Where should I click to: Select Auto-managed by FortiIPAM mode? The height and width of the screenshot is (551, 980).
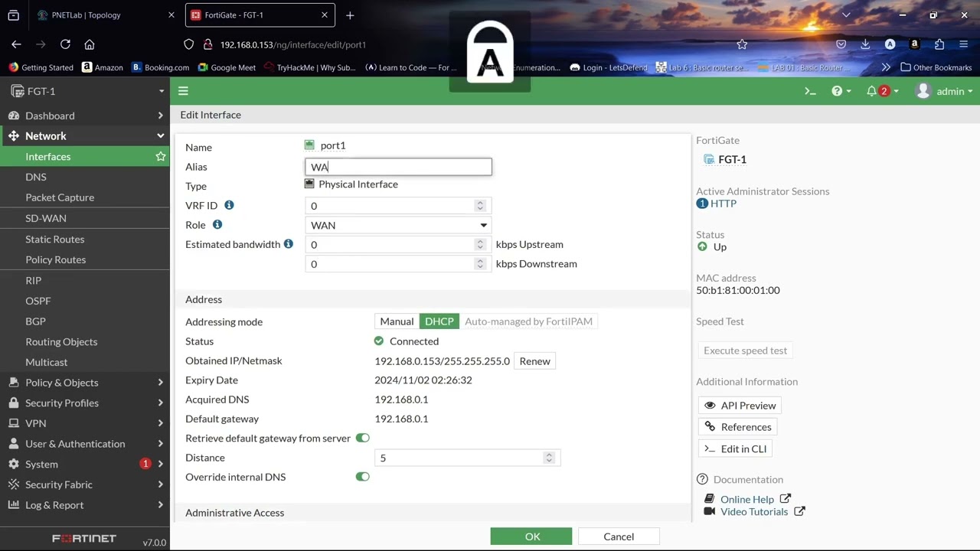pos(528,321)
